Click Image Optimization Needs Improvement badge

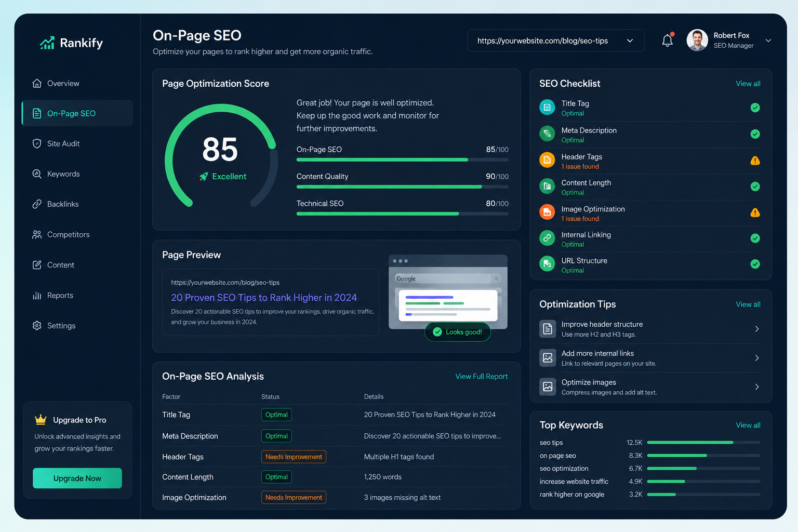tap(294, 497)
